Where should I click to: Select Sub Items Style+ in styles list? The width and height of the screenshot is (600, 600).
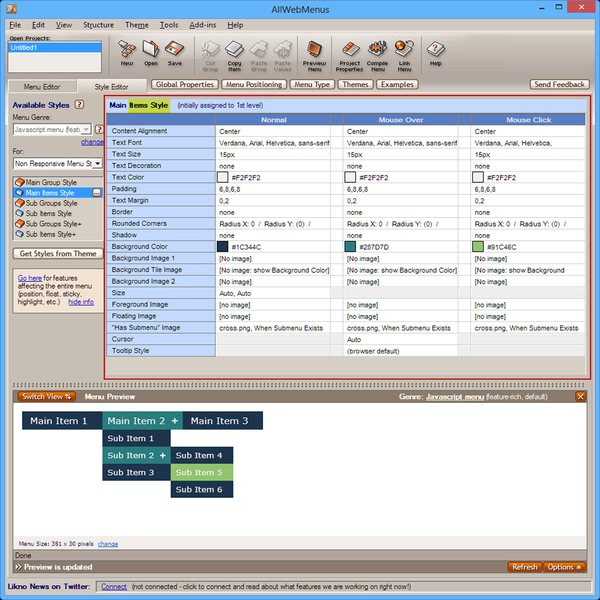[x=51, y=234]
